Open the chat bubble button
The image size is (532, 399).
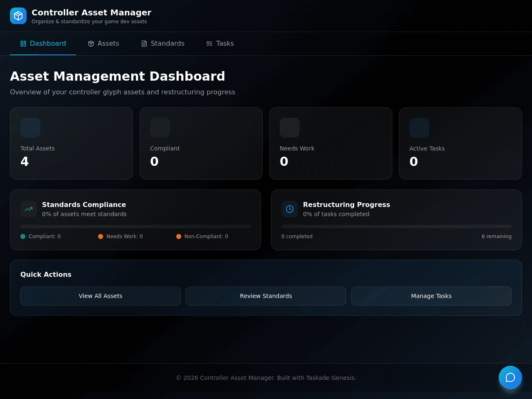pos(510,377)
